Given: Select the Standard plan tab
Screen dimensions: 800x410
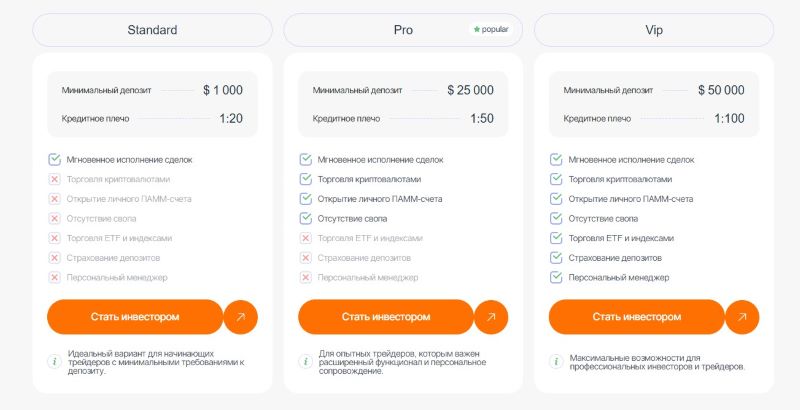Looking at the screenshot, I should click(x=152, y=30).
